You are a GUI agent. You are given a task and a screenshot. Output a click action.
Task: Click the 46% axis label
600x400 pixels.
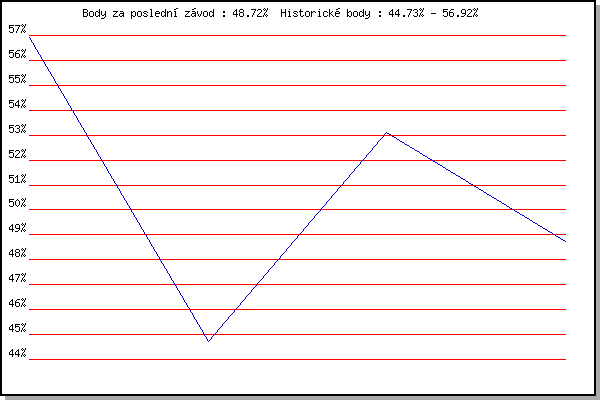pos(17,303)
